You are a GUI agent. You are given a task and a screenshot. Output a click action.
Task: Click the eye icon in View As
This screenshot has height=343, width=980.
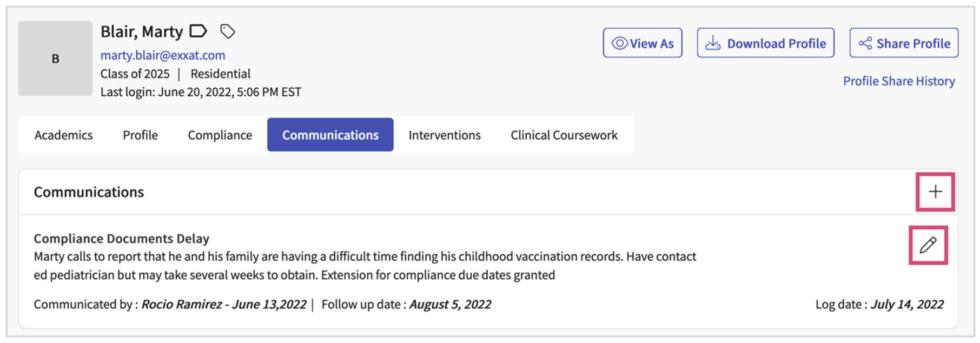(x=619, y=43)
